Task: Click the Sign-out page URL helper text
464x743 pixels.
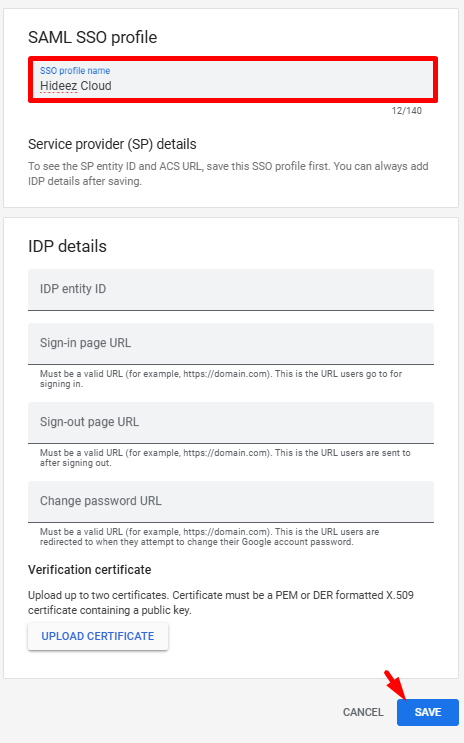Action: tap(225, 458)
